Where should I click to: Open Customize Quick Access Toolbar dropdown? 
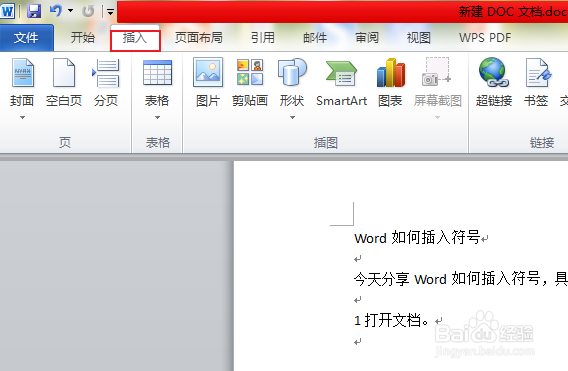(x=110, y=12)
